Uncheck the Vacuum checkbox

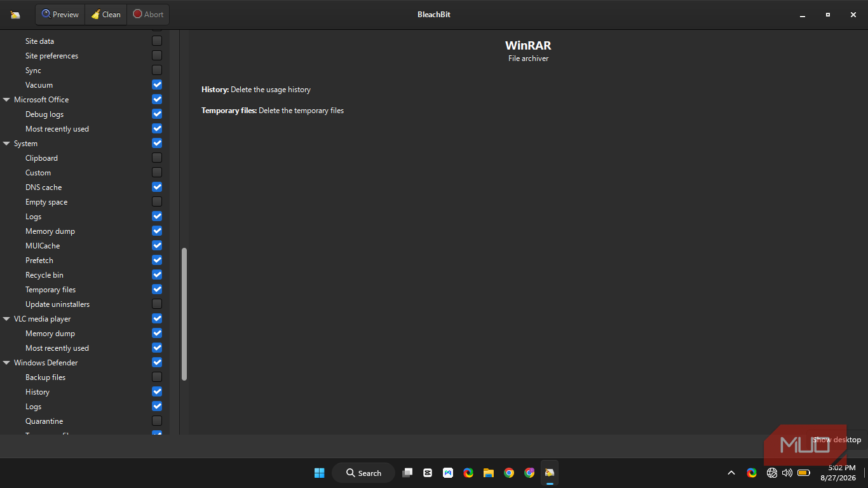pos(157,85)
